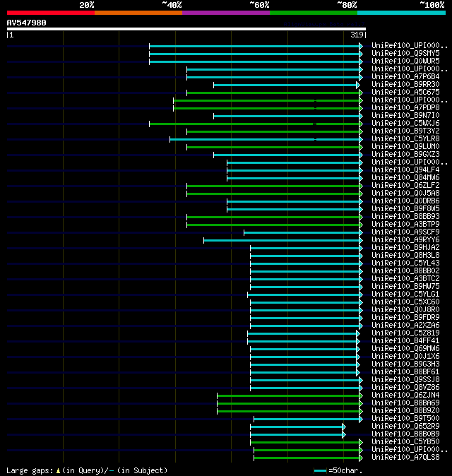Select the UniRef100_A9SCF9 label
Screen dimensions: 452x476
[x=405, y=232]
